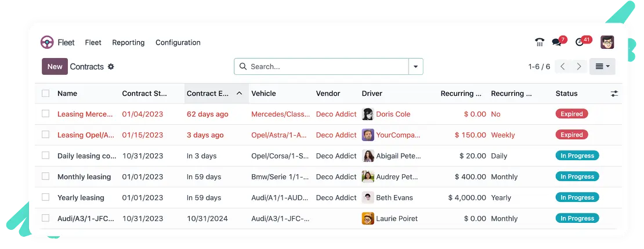Open the list view switcher dropdown
644x249 pixels.
[x=602, y=67]
